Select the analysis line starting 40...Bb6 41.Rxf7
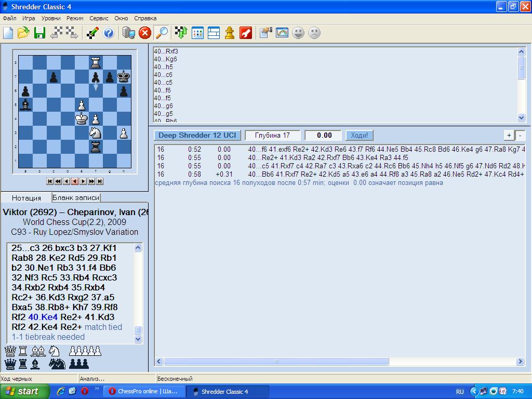The image size is (532, 399). 340,175
